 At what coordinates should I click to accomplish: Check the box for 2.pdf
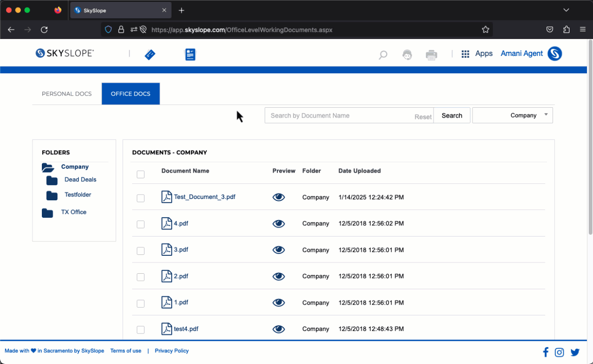coord(141,277)
